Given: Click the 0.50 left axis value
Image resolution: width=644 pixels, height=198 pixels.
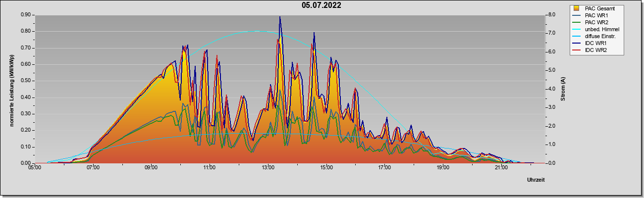Looking at the screenshot, I should pos(26,81).
